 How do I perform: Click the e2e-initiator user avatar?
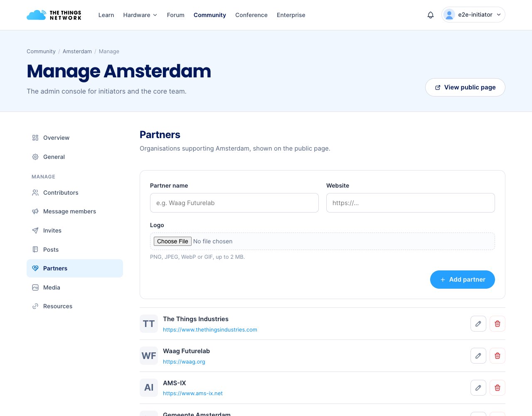(449, 15)
